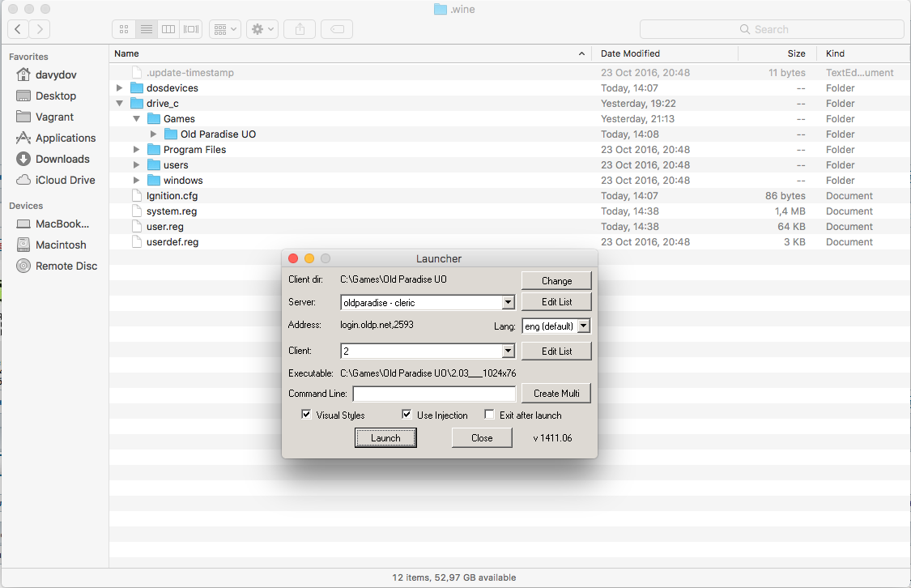This screenshot has height=588, width=911.
Task: Switch Finder to column view
Action: click(168, 29)
